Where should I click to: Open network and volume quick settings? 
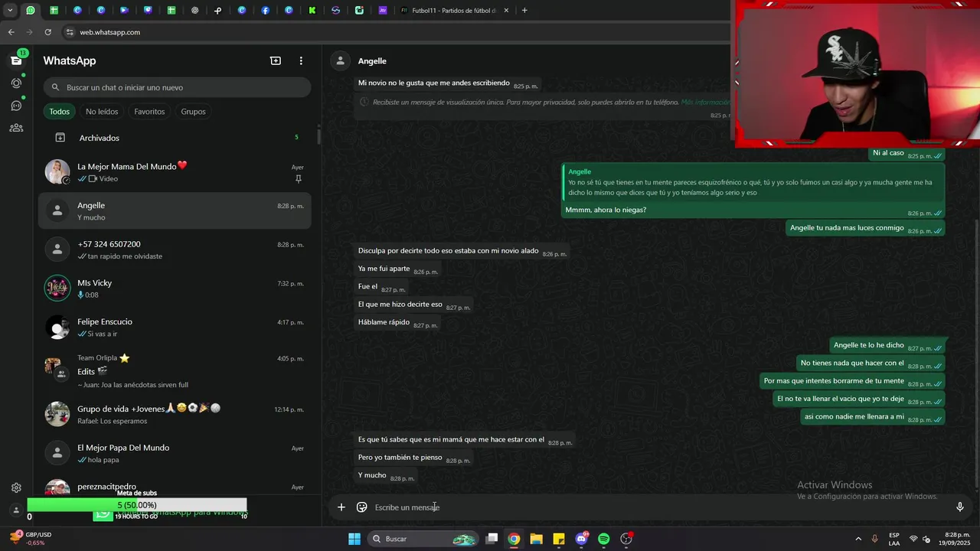point(920,539)
